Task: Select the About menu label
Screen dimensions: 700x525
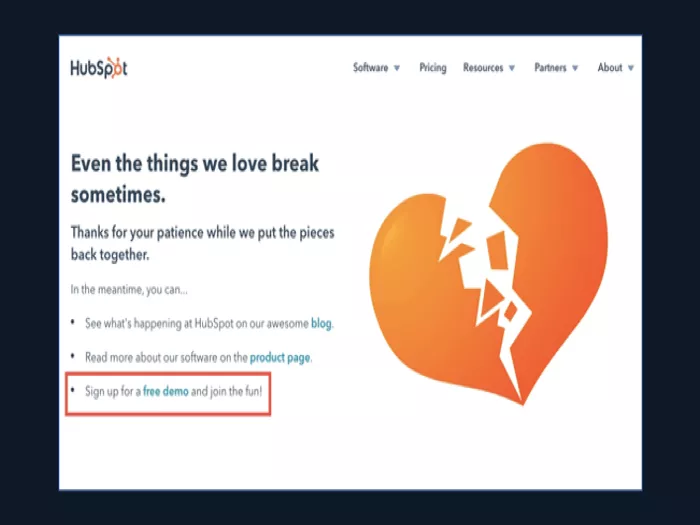Action: point(609,67)
